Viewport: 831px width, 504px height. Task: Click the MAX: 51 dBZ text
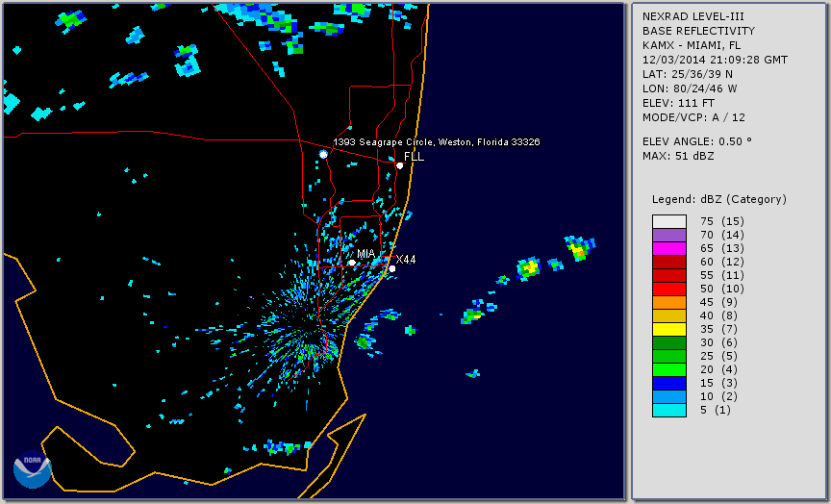tap(678, 156)
